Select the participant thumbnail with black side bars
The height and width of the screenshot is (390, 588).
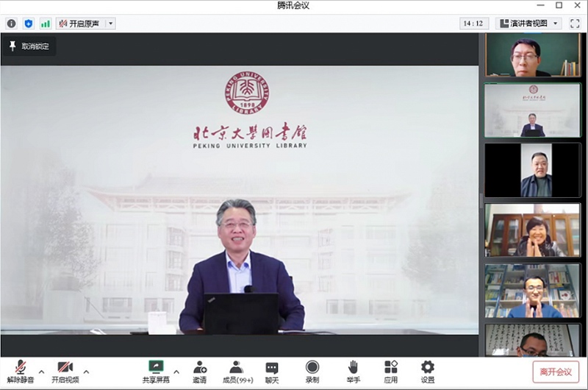coord(532,170)
